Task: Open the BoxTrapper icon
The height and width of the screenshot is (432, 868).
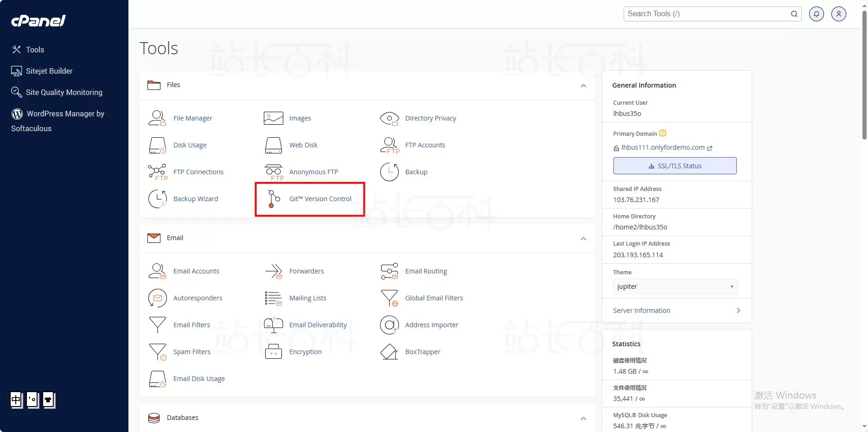Action: pos(389,352)
